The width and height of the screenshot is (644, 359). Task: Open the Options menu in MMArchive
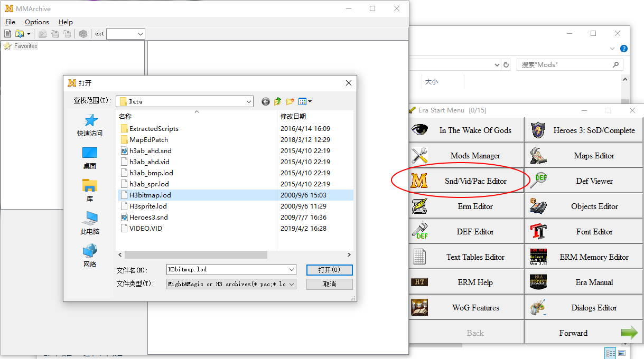tap(37, 22)
